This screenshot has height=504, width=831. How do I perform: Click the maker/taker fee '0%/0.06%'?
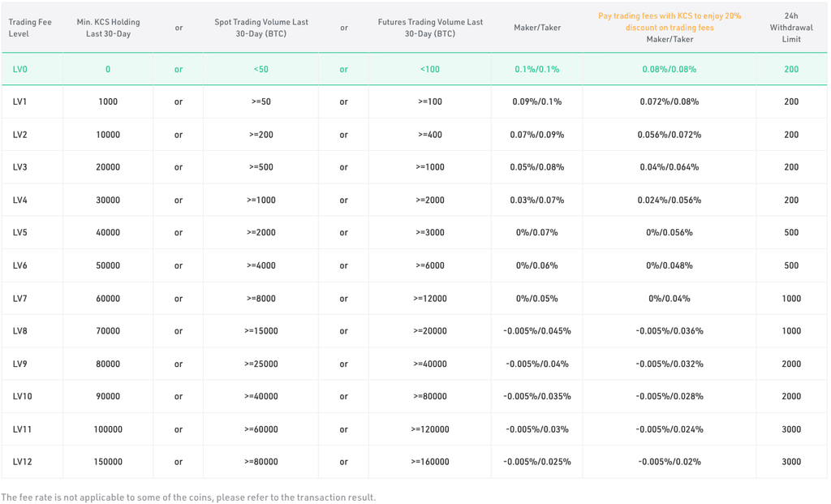pos(537,266)
